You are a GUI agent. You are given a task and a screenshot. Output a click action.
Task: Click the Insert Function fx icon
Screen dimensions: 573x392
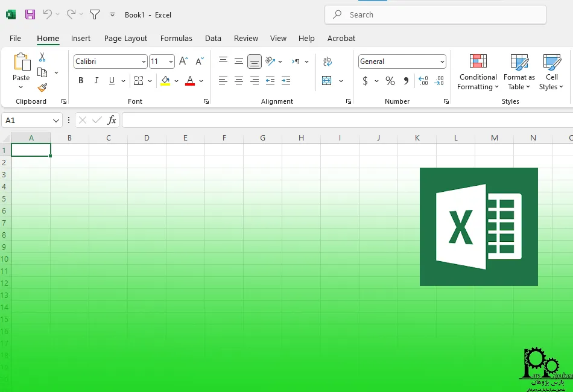point(112,121)
